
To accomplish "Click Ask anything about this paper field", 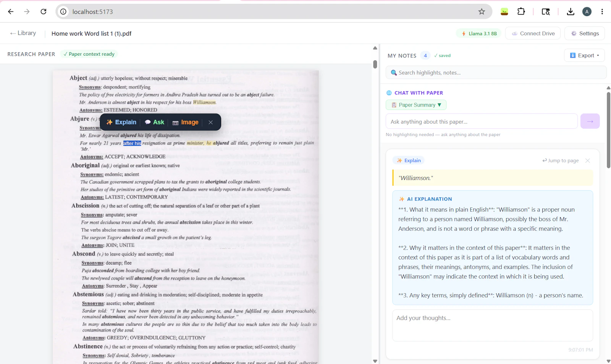I will pos(482,121).
